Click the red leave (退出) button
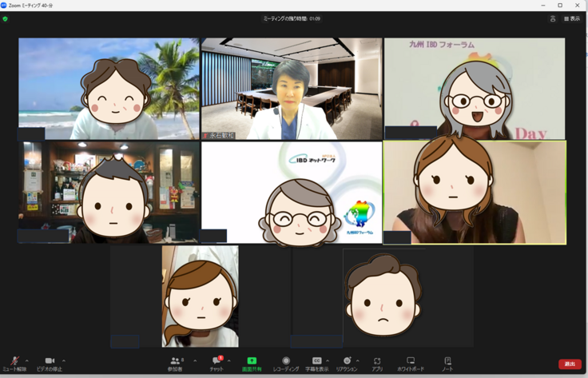The width and height of the screenshot is (588, 378). 570,364
